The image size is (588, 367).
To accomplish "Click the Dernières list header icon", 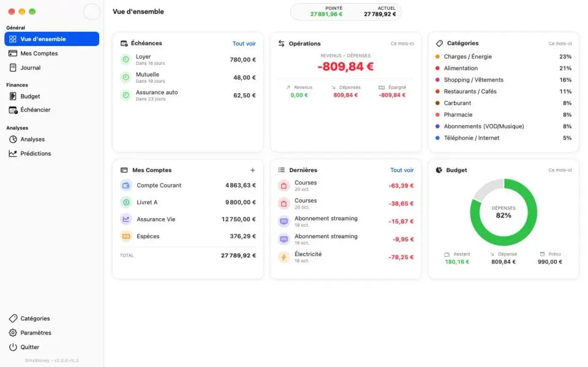I will click(x=281, y=170).
